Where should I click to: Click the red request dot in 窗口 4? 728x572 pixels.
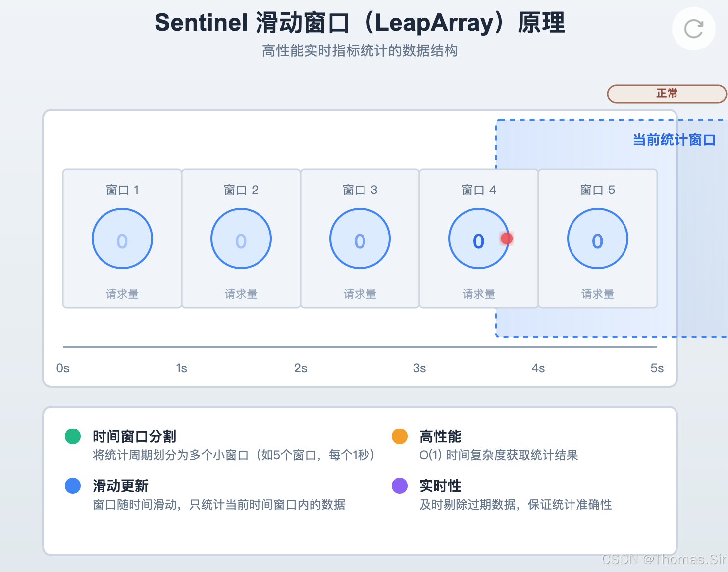[507, 238]
